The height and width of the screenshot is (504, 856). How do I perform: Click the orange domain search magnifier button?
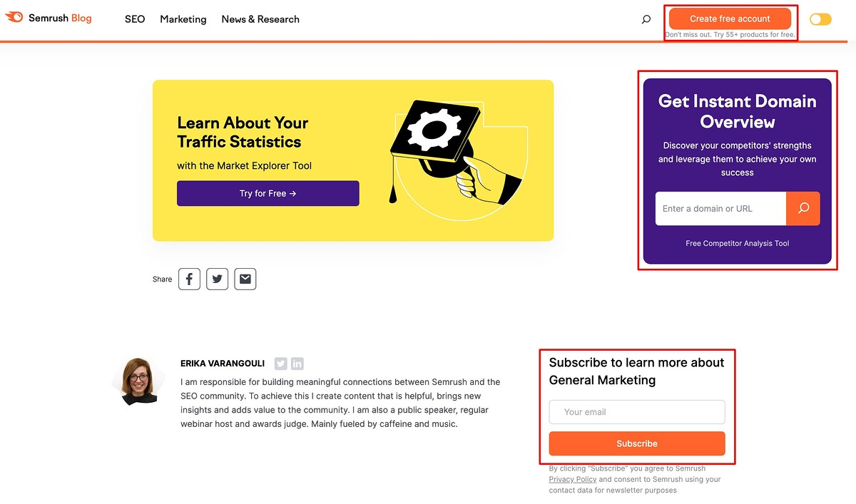pos(803,209)
